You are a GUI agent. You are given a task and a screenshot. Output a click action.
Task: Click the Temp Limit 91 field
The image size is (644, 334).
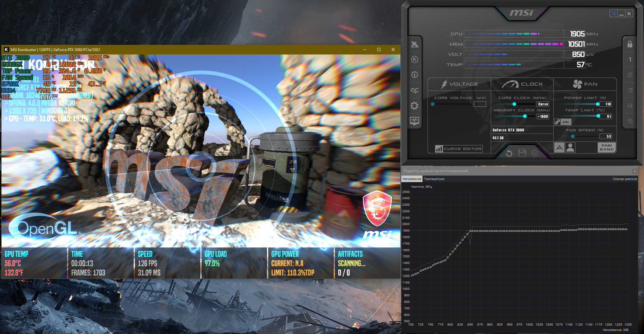pos(606,116)
